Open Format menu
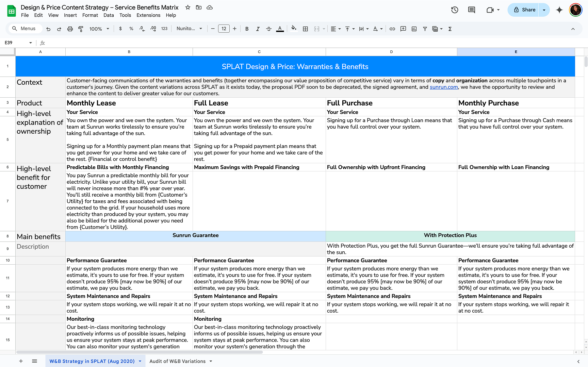 [x=90, y=15]
